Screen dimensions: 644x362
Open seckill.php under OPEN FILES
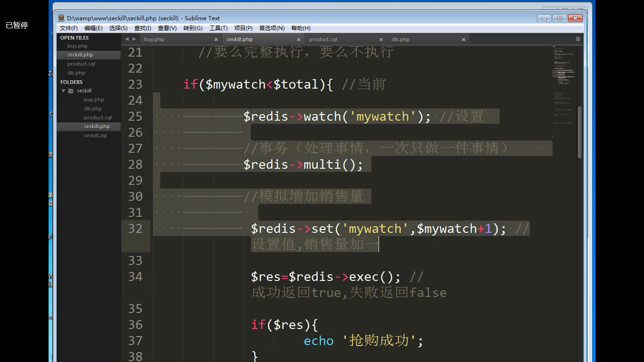click(x=80, y=55)
